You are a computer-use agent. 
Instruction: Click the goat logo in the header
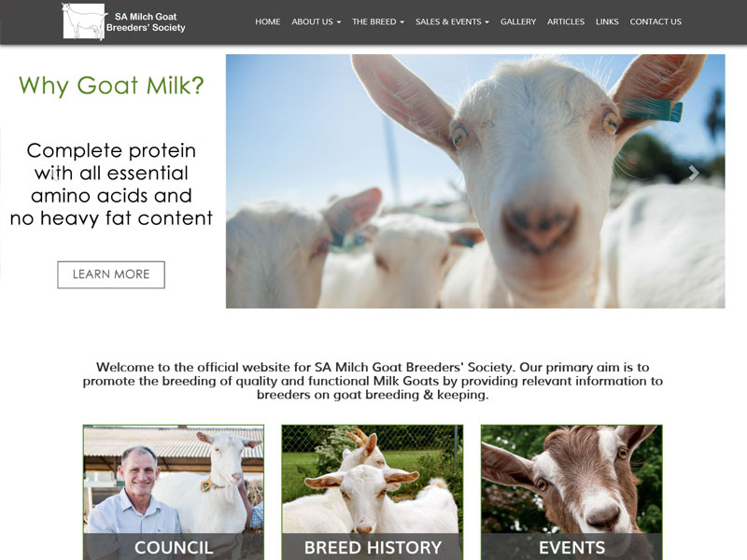pyautogui.click(x=84, y=21)
